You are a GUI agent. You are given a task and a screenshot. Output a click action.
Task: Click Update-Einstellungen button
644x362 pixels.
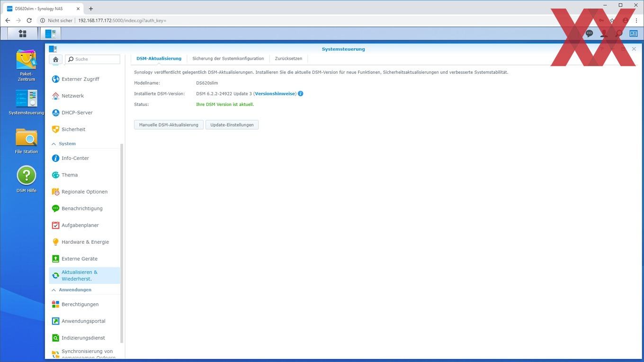(232, 125)
